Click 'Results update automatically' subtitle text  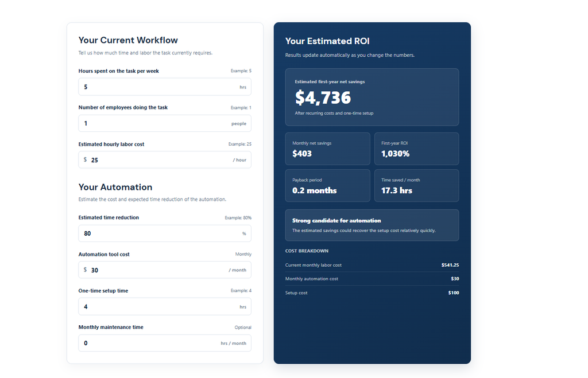[x=350, y=55]
